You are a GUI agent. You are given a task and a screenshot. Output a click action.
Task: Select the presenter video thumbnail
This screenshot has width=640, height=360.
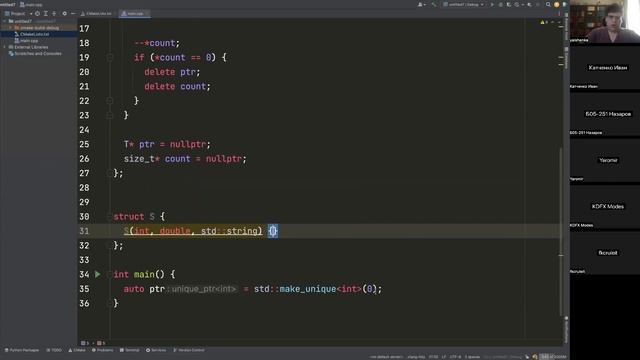tap(604, 21)
